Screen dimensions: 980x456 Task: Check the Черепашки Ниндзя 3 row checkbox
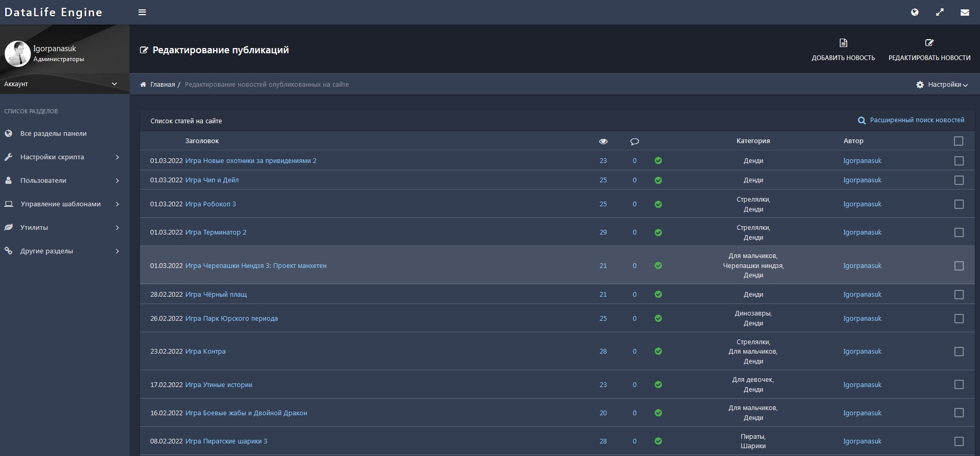(x=959, y=266)
